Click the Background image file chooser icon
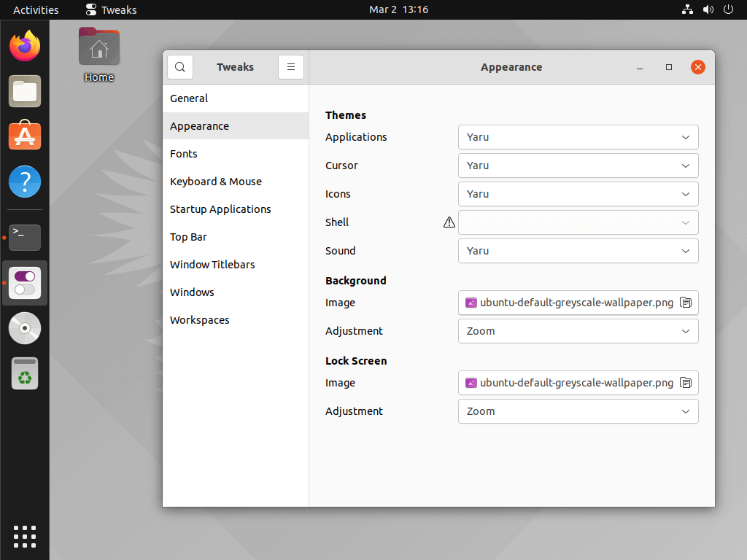 (685, 303)
